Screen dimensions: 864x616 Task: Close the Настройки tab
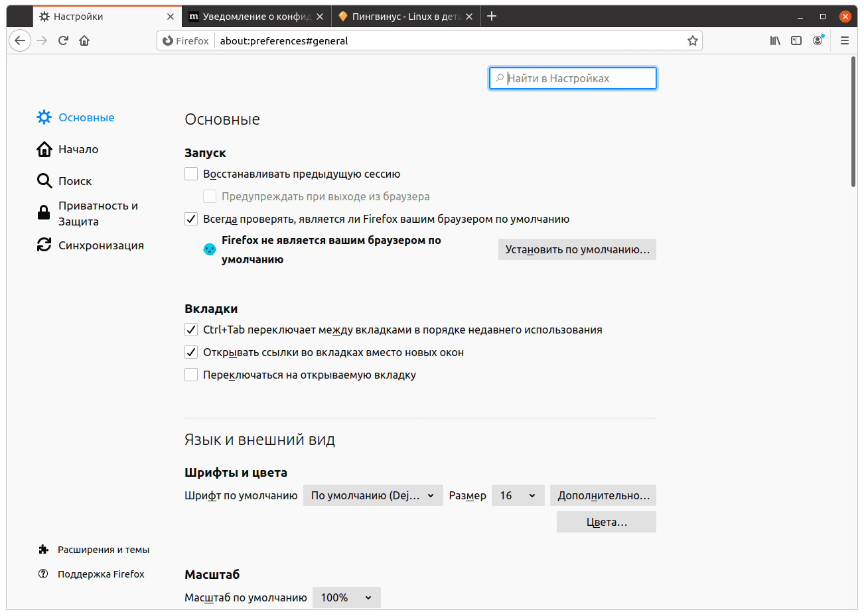171,17
